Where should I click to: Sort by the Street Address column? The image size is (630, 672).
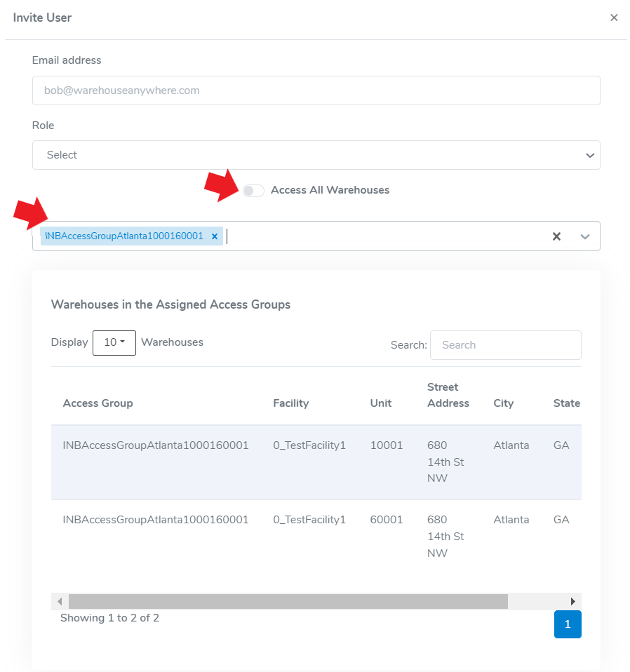pos(447,395)
